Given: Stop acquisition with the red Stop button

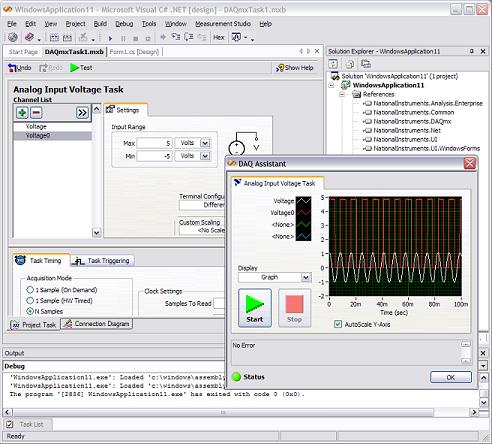Looking at the screenshot, I should [x=294, y=308].
